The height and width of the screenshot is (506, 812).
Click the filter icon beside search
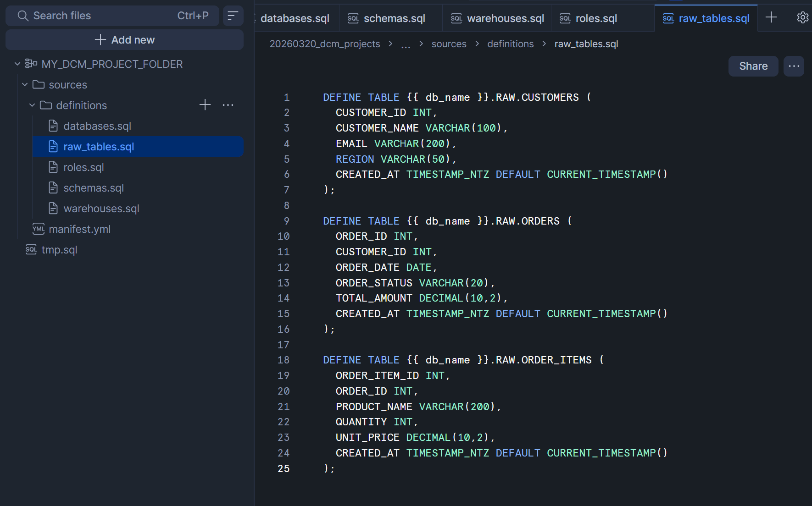[233, 16]
